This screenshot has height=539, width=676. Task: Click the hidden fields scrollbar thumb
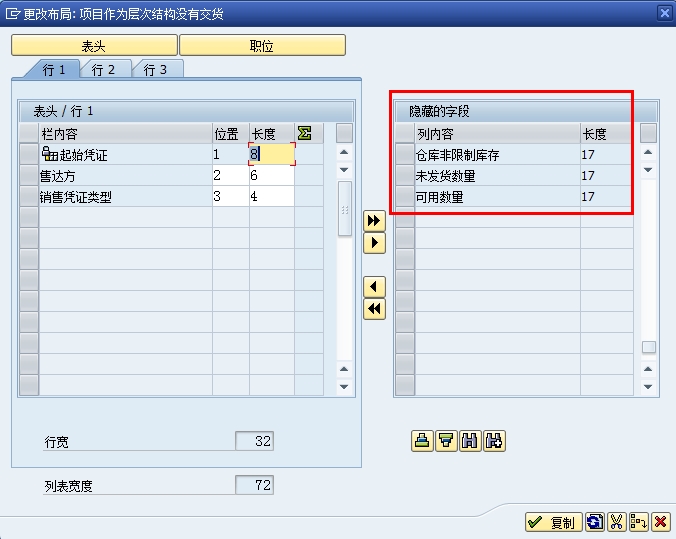coord(648,347)
